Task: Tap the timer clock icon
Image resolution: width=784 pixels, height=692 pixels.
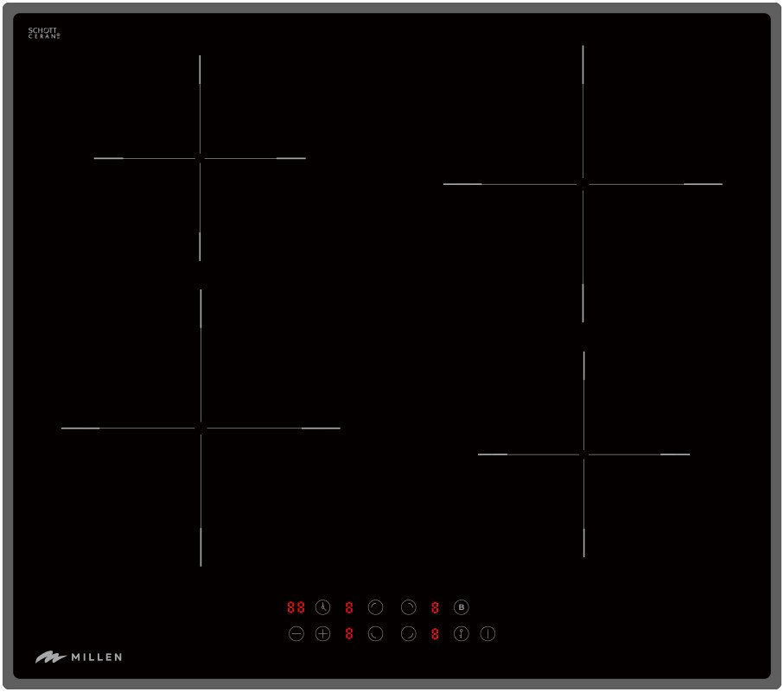Action: pos(323,607)
